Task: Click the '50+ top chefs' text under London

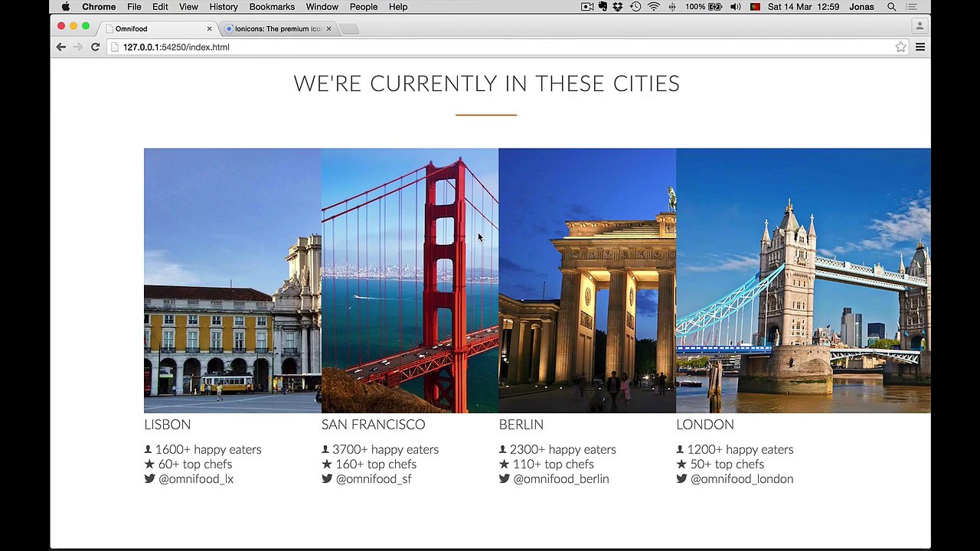Action: (727, 465)
